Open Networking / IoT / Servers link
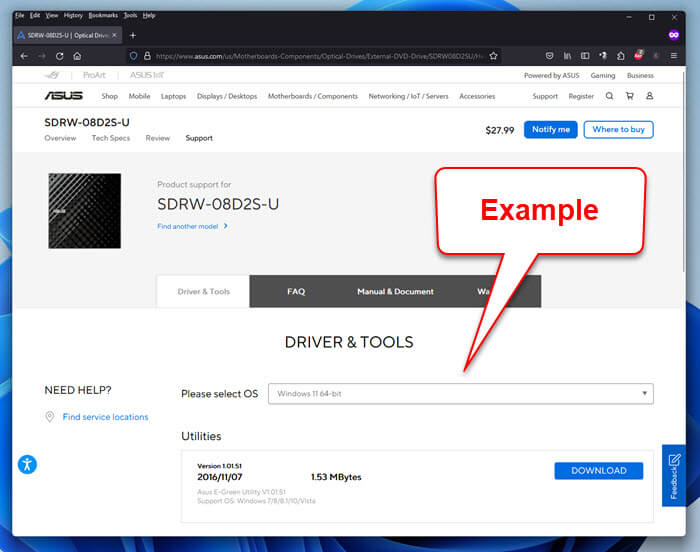 [408, 96]
